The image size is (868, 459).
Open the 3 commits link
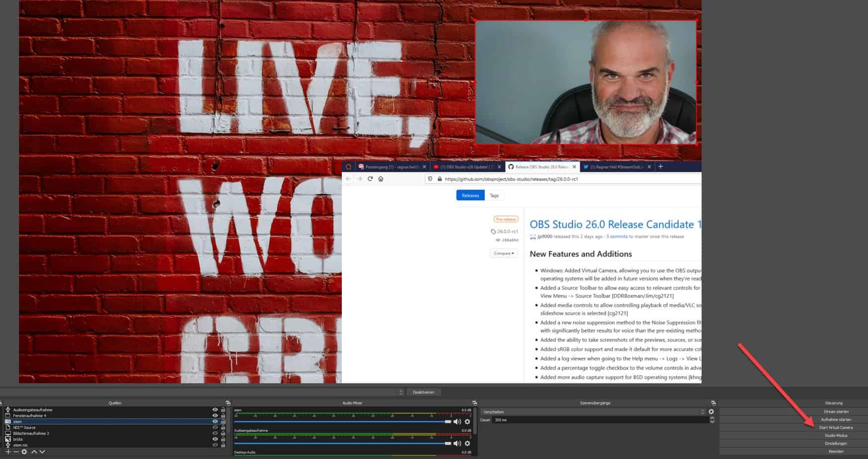coord(617,236)
